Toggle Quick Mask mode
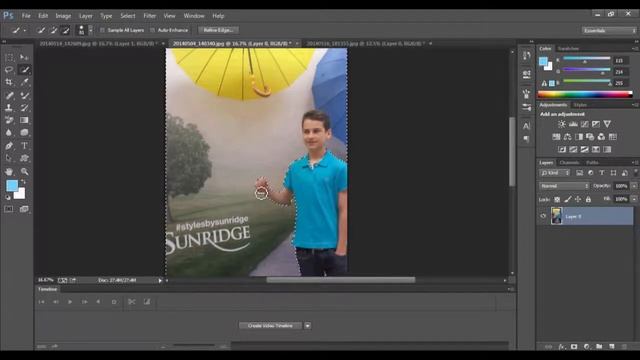640x360 pixels. tap(9, 209)
